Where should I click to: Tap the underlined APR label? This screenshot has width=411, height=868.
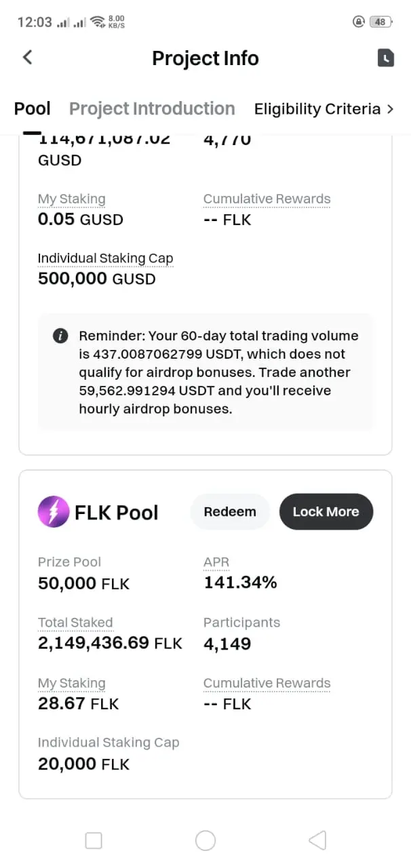coord(216,562)
